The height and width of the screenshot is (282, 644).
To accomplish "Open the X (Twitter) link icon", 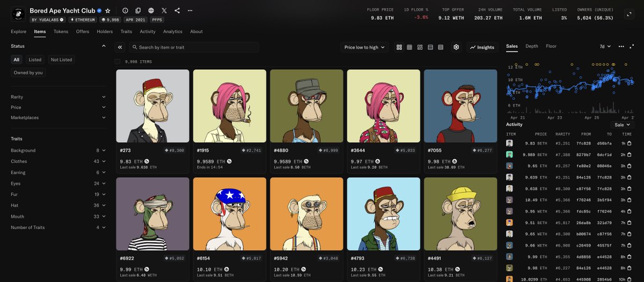I will click(164, 10).
